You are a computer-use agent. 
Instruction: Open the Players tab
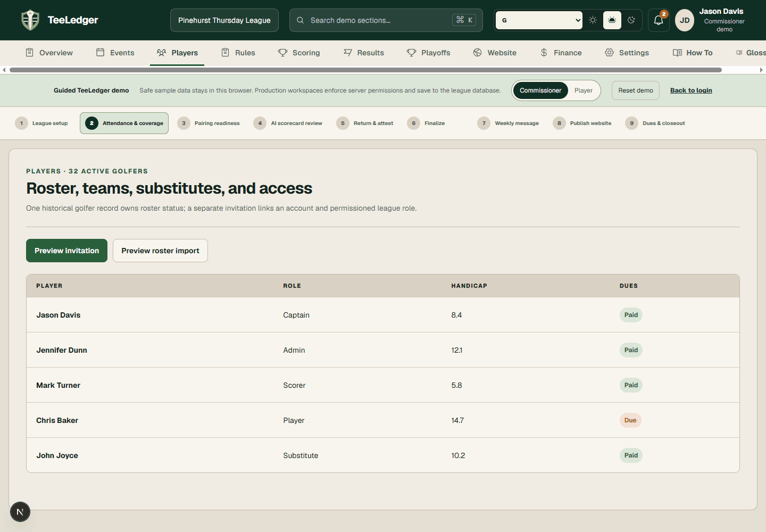[177, 53]
